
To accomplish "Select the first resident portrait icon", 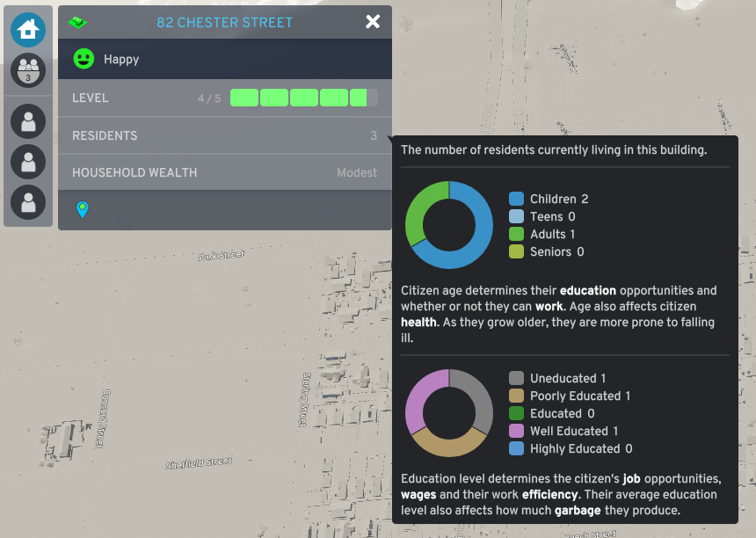I will [28, 120].
